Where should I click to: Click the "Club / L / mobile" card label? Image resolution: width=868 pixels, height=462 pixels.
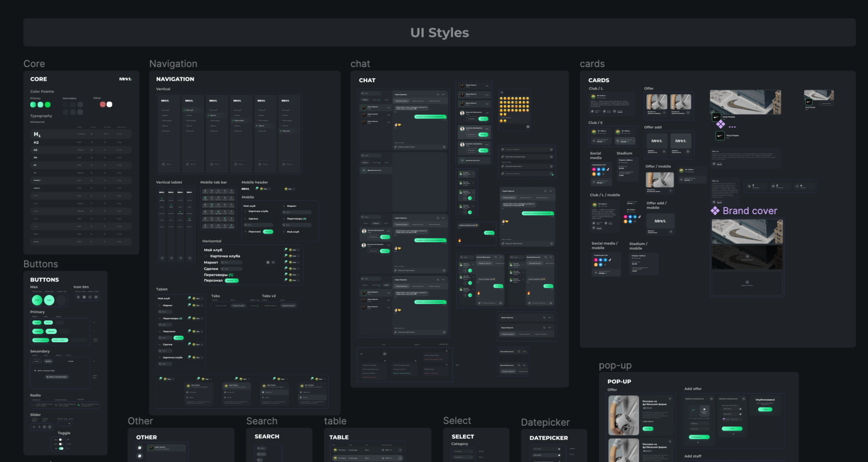coord(605,195)
